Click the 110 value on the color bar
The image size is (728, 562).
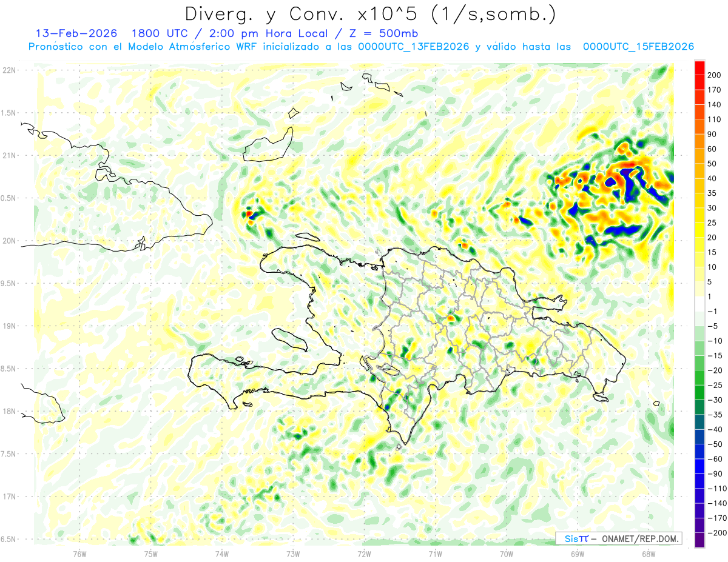[x=715, y=119]
